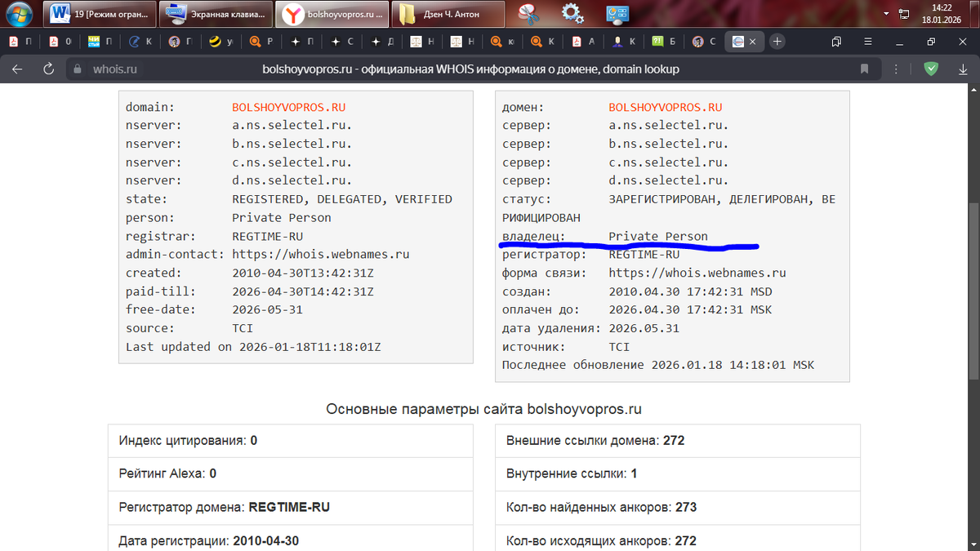Viewport: 980px width, 551px height.
Task: Open the gears settings taskbar icon
Action: 573,14
